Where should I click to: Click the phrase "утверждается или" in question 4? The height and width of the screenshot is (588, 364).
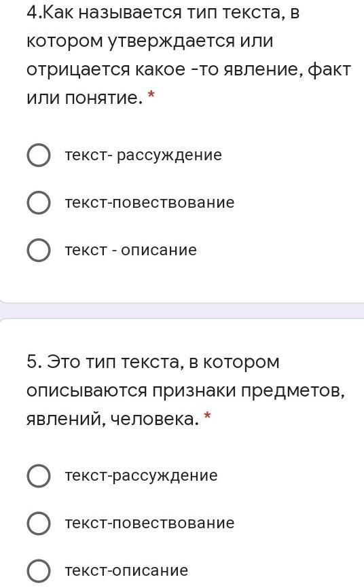(191, 41)
